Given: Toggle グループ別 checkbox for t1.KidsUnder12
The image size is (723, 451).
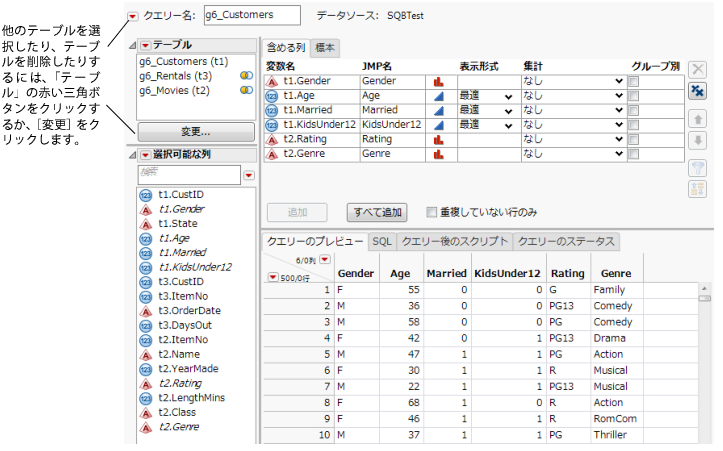Looking at the screenshot, I should tap(634, 125).
